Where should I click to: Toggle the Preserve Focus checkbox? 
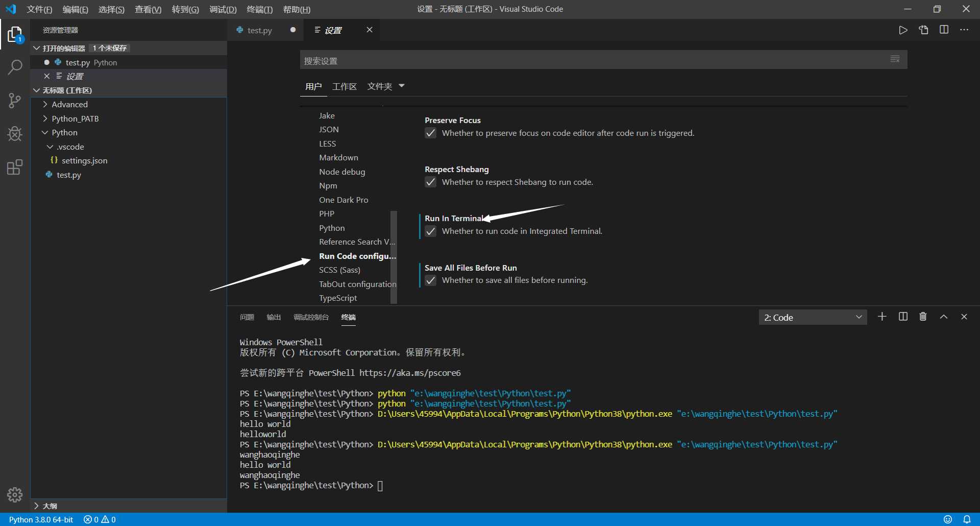click(431, 133)
